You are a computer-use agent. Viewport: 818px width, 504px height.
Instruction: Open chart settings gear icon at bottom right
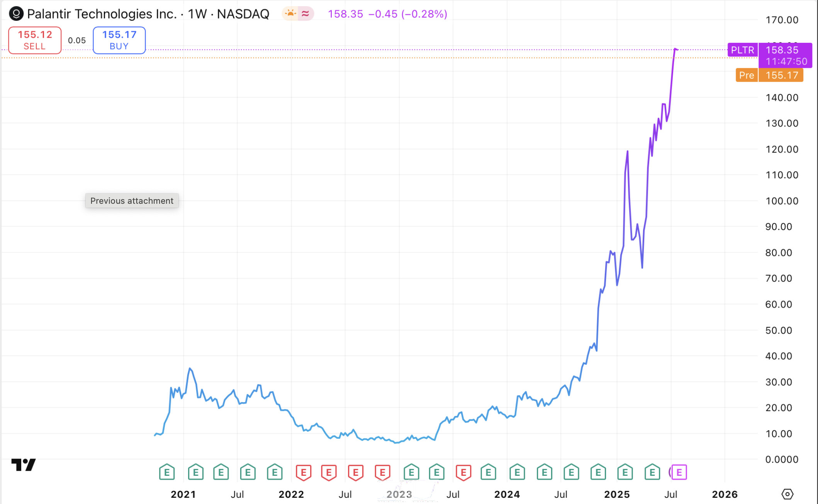pos(787,494)
